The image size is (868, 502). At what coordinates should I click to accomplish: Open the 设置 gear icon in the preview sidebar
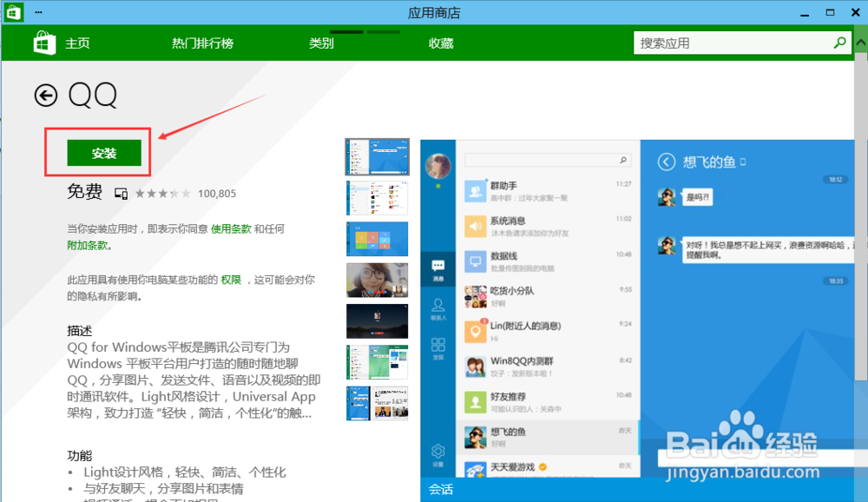(438, 450)
